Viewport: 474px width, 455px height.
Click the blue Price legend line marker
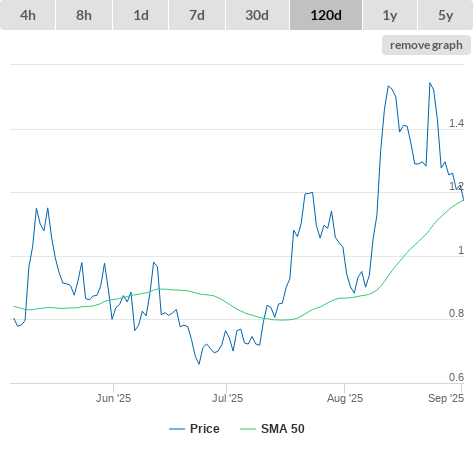[x=177, y=429]
